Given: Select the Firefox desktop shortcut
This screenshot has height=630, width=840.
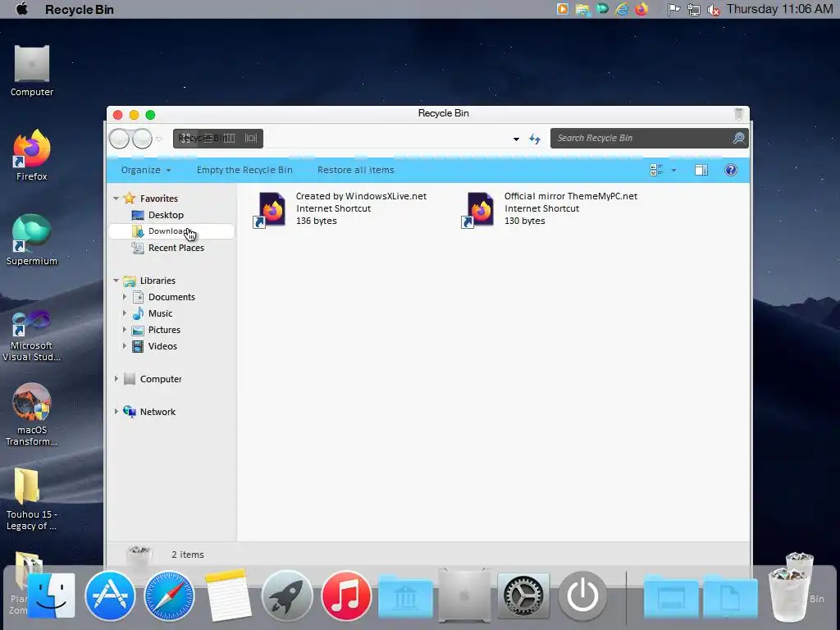Looking at the screenshot, I should click(x=32, y=155).
